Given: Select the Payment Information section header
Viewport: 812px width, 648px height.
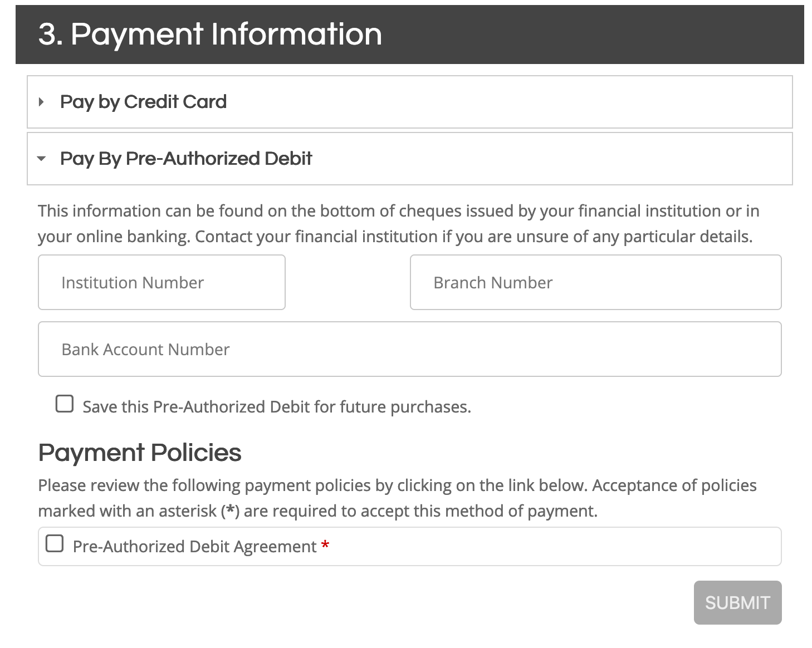Looking at the screenshot, I should click(x=209, y=34).
